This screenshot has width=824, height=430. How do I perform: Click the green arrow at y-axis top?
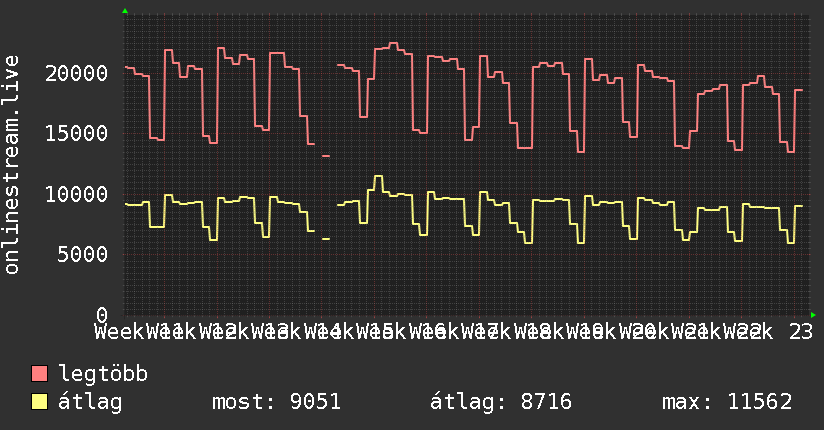pyautogui.click(x=125, y=11)
